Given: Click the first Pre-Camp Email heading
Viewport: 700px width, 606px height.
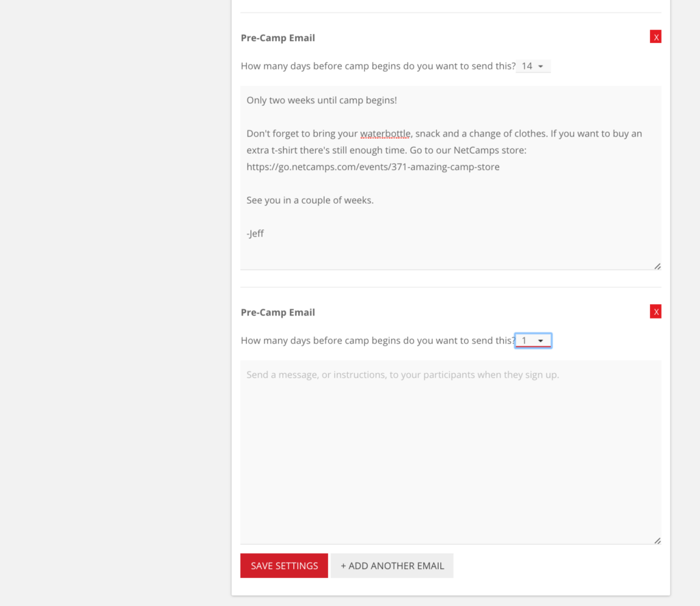Looking at the screenshot, I should (278, 38).
